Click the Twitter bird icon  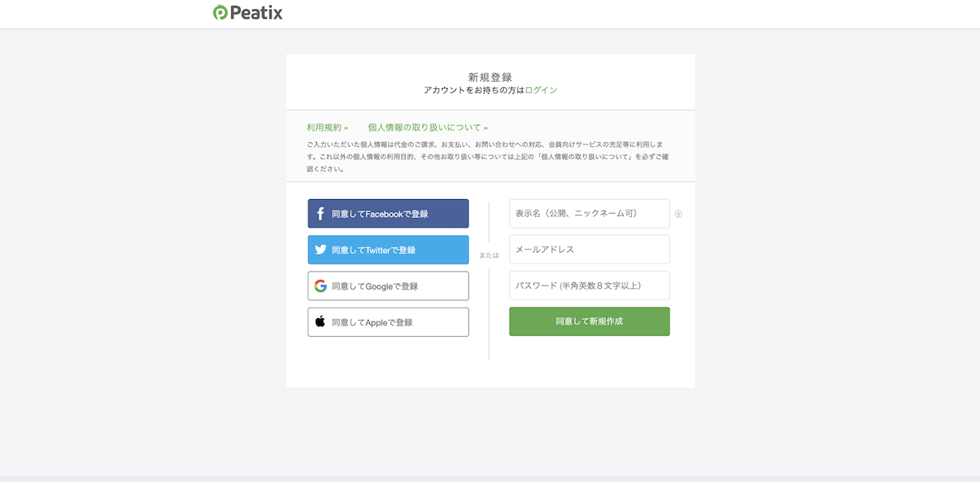[321, 250]
